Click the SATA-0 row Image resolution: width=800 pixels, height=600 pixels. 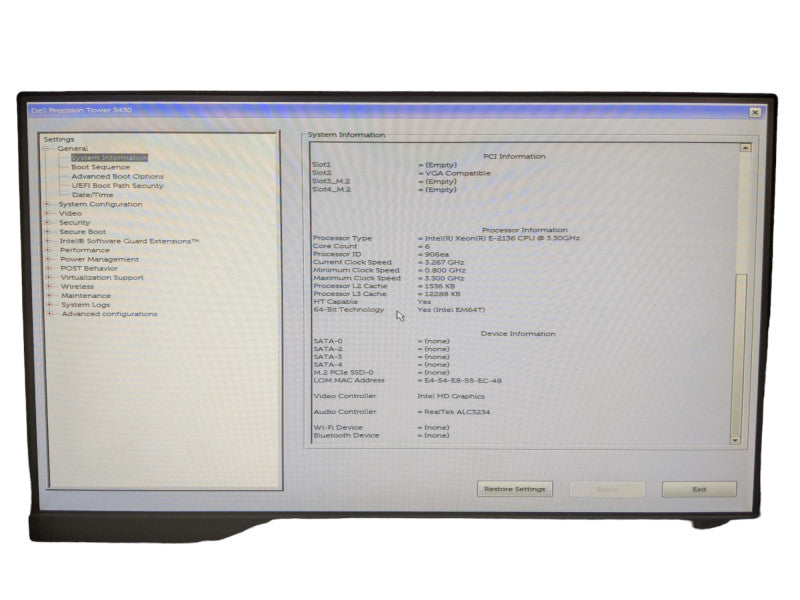[382, 341]
